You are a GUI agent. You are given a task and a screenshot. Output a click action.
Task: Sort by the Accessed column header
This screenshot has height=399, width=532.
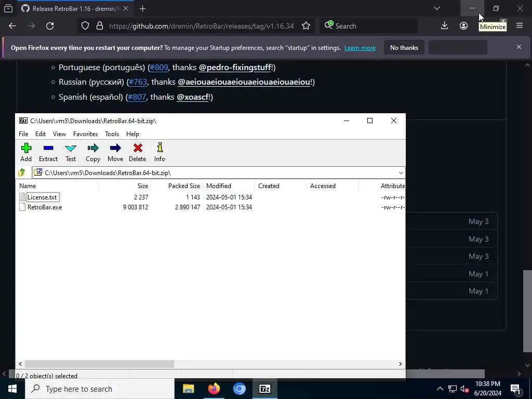tap(332, 186)
